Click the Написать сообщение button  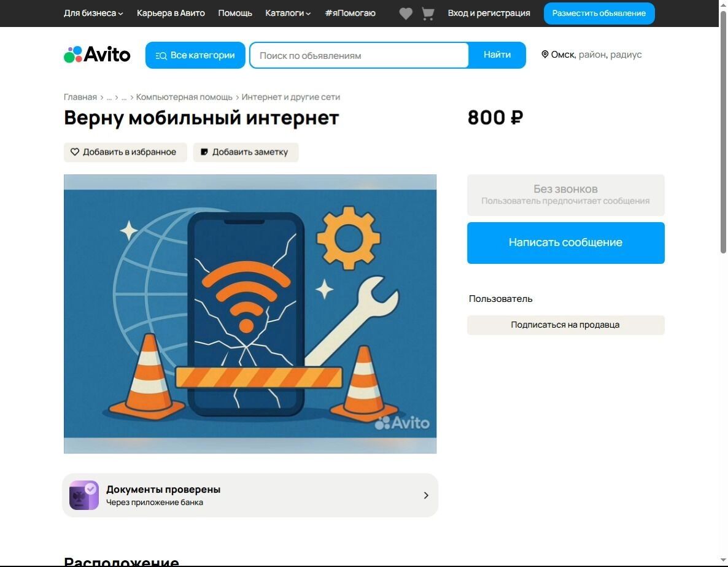(565, 242)
